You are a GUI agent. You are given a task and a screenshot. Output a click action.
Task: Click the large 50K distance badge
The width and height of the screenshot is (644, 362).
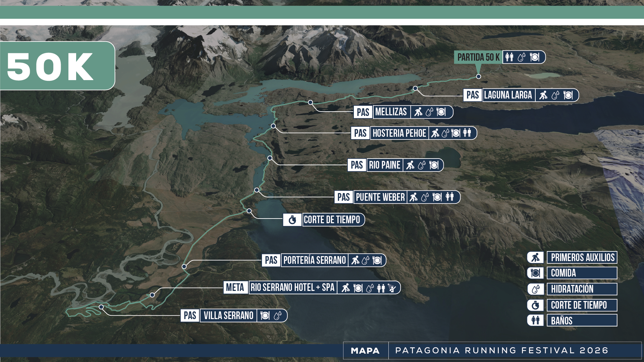coord(50,66)
